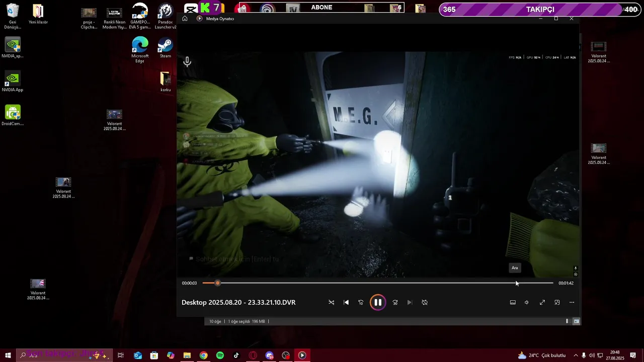This screenshot has height=362, width=644.
Task: Select the NVIDIA_app installer icon
Action: 13,48
